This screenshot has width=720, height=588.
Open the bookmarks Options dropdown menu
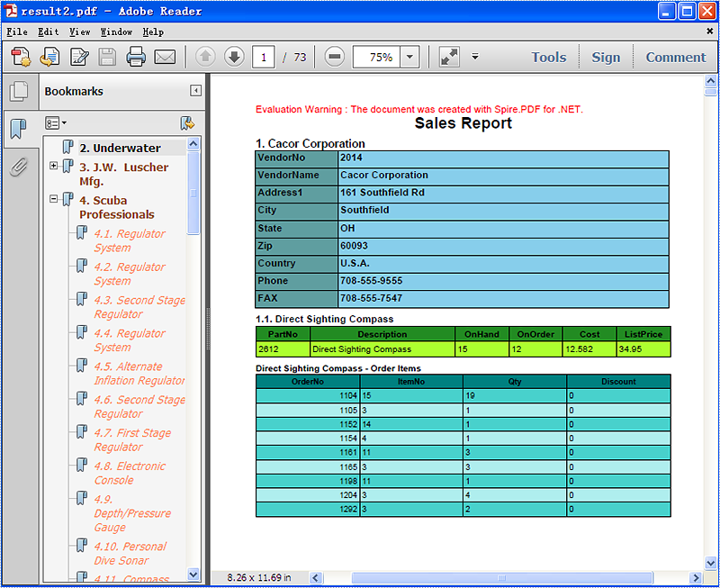[x=56, y=123]
